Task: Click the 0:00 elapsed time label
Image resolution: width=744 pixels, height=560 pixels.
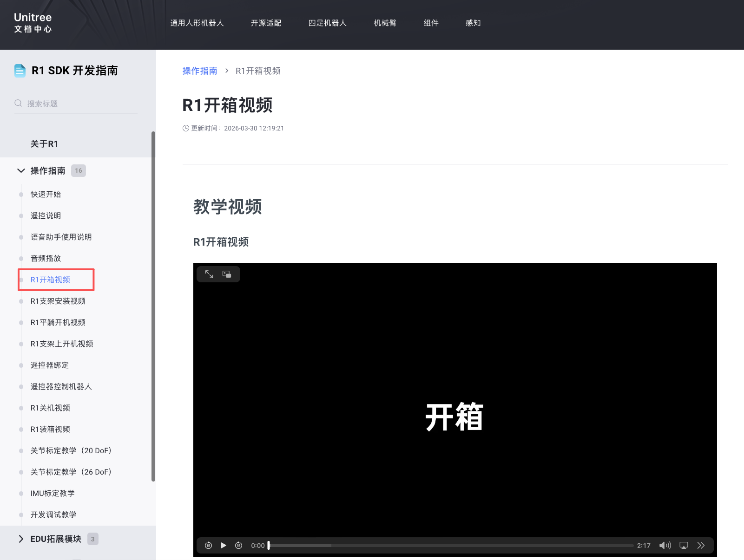Action: (x=258, y=546)
